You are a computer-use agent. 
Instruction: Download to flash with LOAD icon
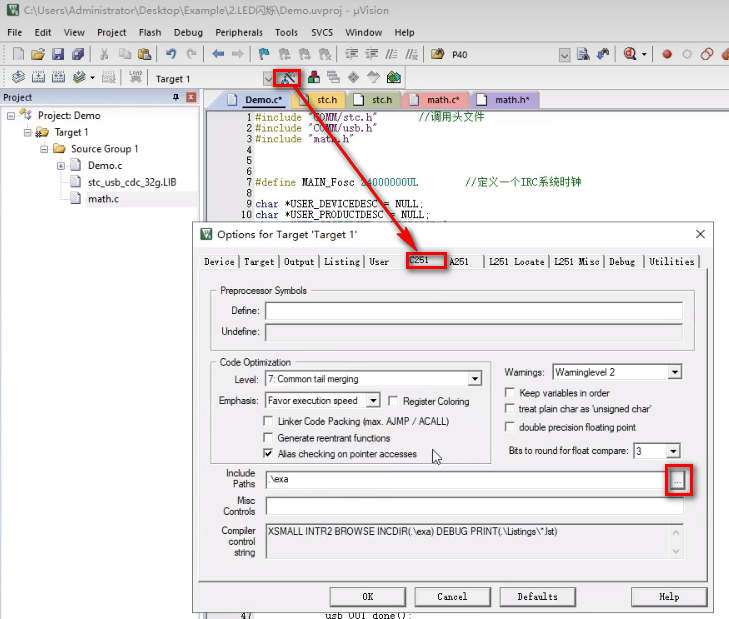pos(135,77)
